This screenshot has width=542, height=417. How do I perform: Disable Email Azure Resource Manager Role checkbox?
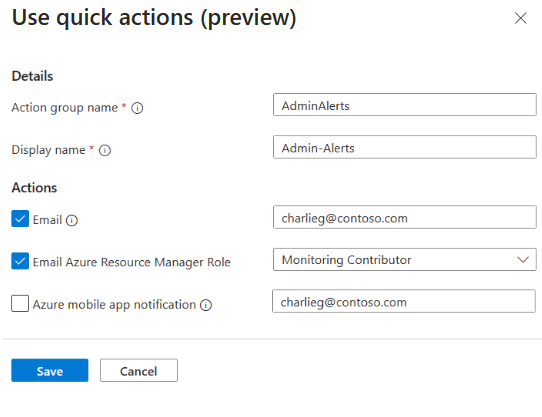click(x=20, y=261)
